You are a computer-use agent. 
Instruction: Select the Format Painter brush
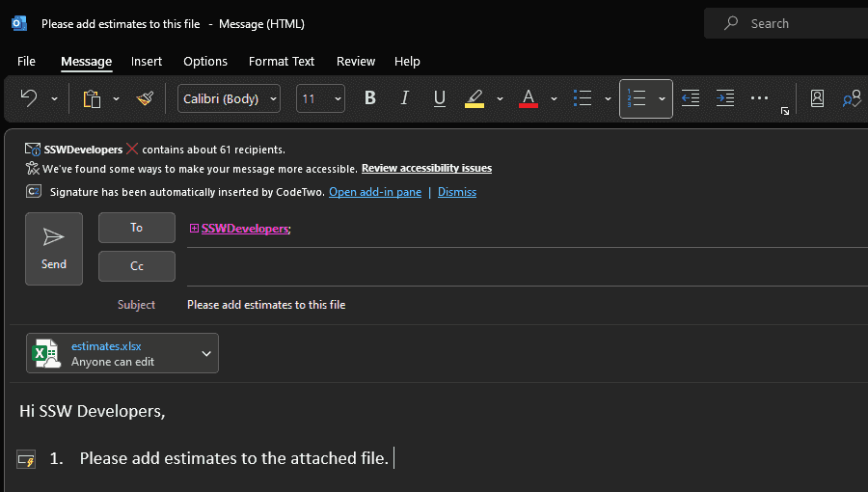pos(145,98)
